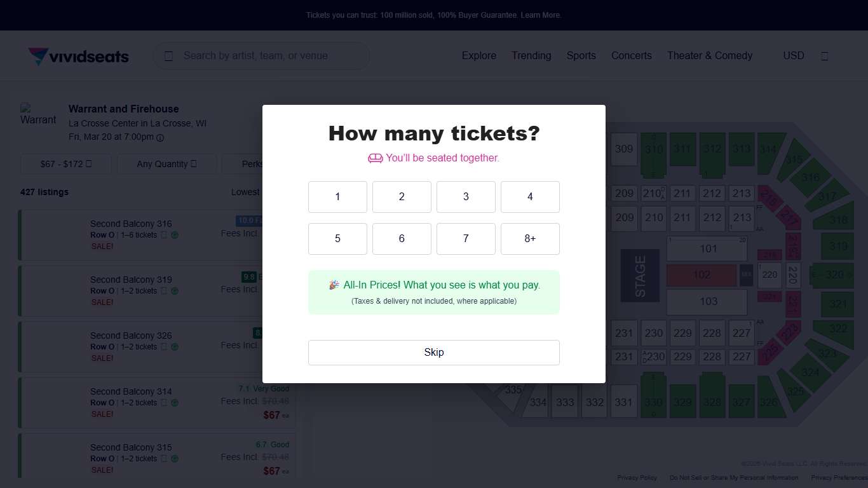Click the ticket icon on Second Balcony 314
The height and width of the screenshot is (488, 868).
(164, 403)
